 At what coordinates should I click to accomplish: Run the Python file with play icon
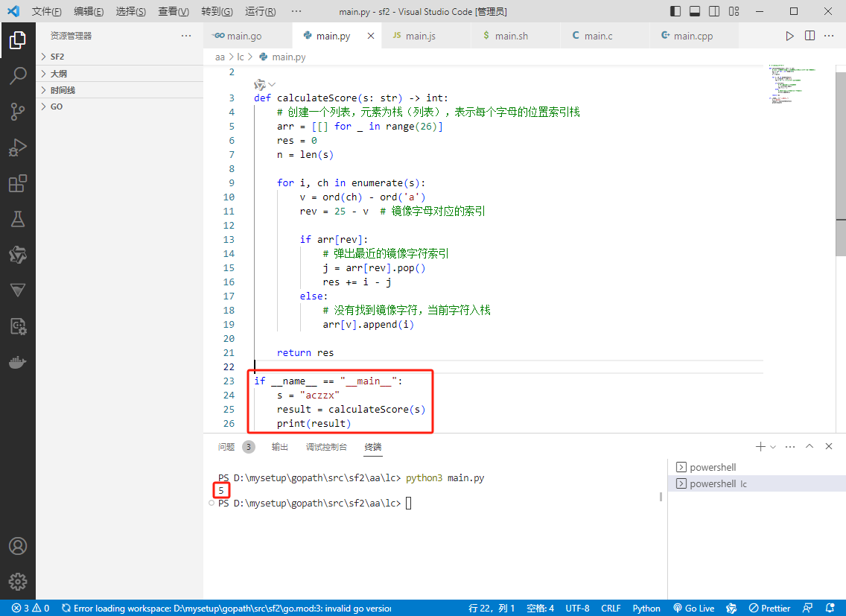click(x=789, y=36)
